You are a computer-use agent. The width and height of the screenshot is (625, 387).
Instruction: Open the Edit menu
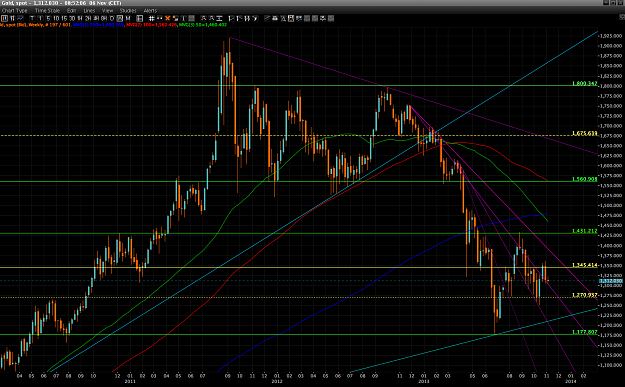tap(71, 10)
